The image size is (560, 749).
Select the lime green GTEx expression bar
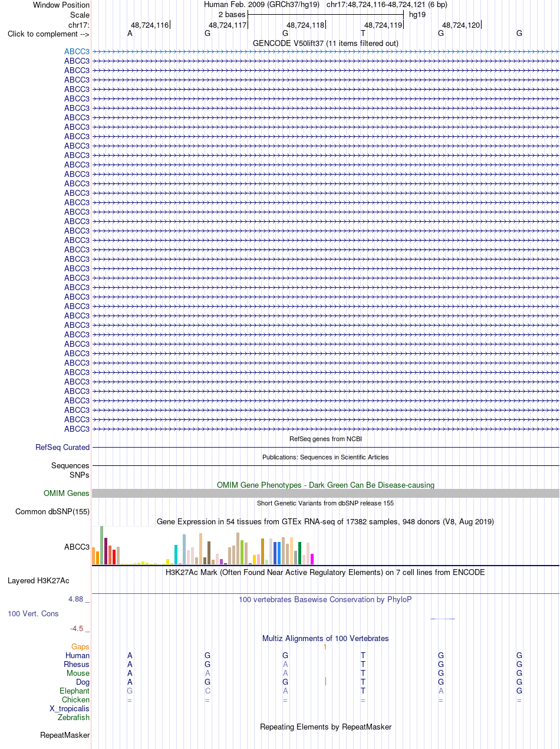[x=242, y=553]
